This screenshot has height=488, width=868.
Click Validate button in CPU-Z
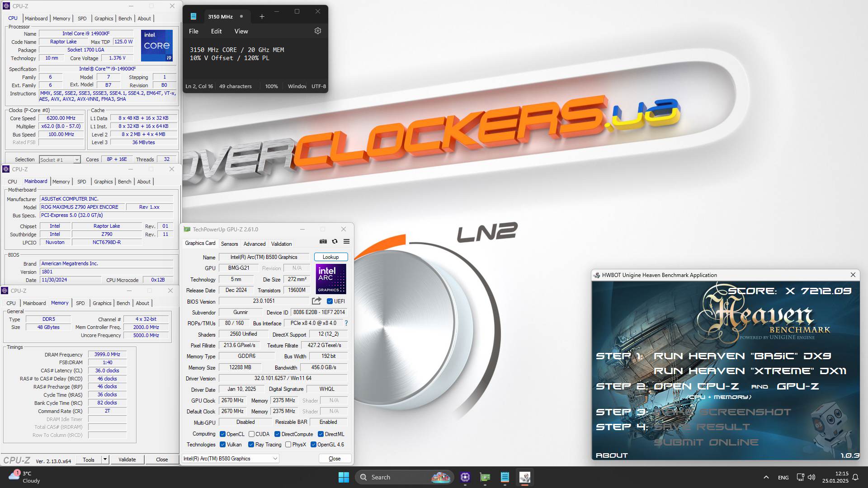click(x=127, y=460)
